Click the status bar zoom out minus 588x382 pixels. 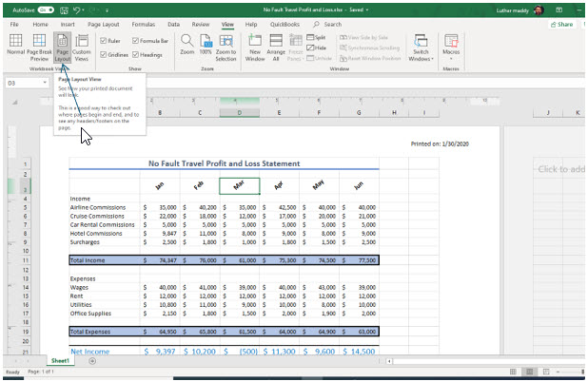[x=558, y=372]
